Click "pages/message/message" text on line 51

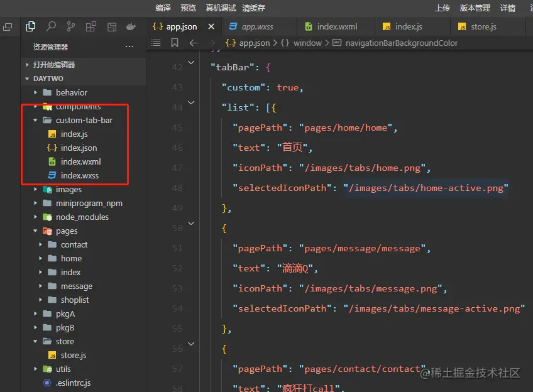coord(363,249)
